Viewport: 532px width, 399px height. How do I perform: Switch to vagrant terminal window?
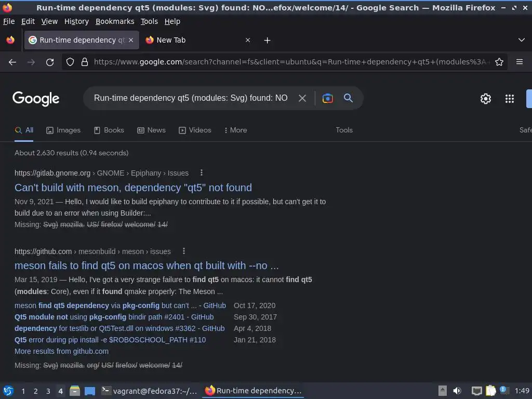(149, 391)
